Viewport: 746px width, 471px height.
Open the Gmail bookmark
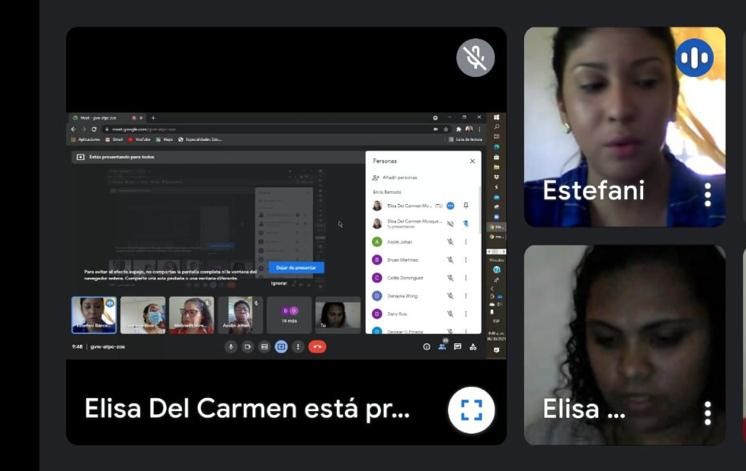coord(114,140)
